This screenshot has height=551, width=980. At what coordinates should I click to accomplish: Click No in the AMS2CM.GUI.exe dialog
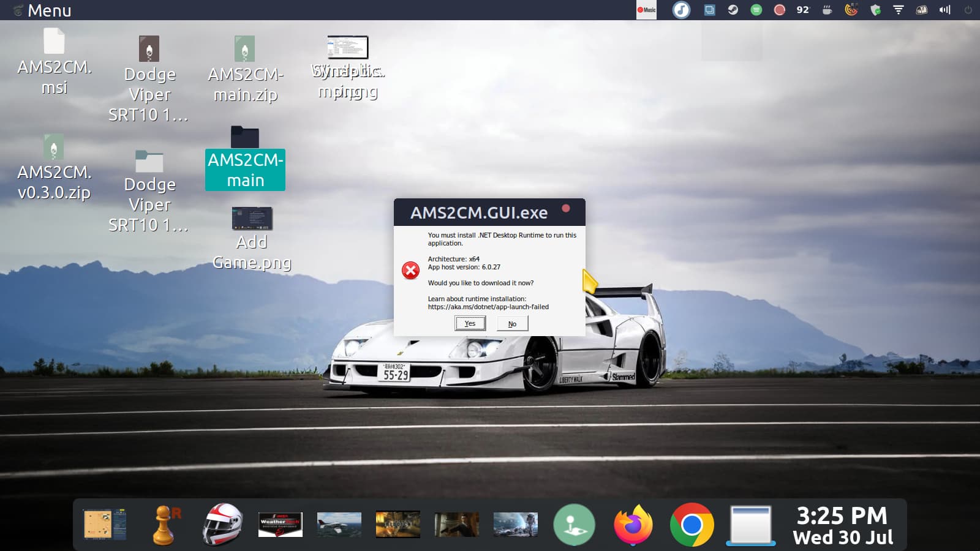click(512, 324)
